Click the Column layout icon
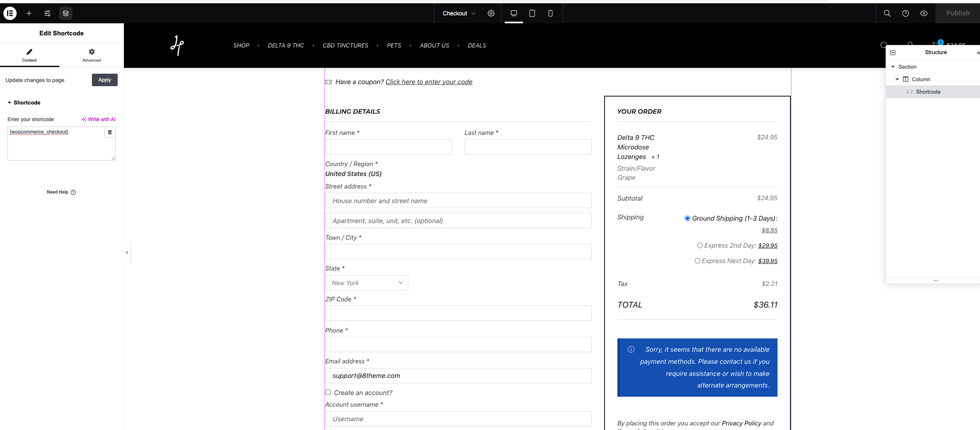The width and height of the screenshot is (980, 430). coord(906,79)
